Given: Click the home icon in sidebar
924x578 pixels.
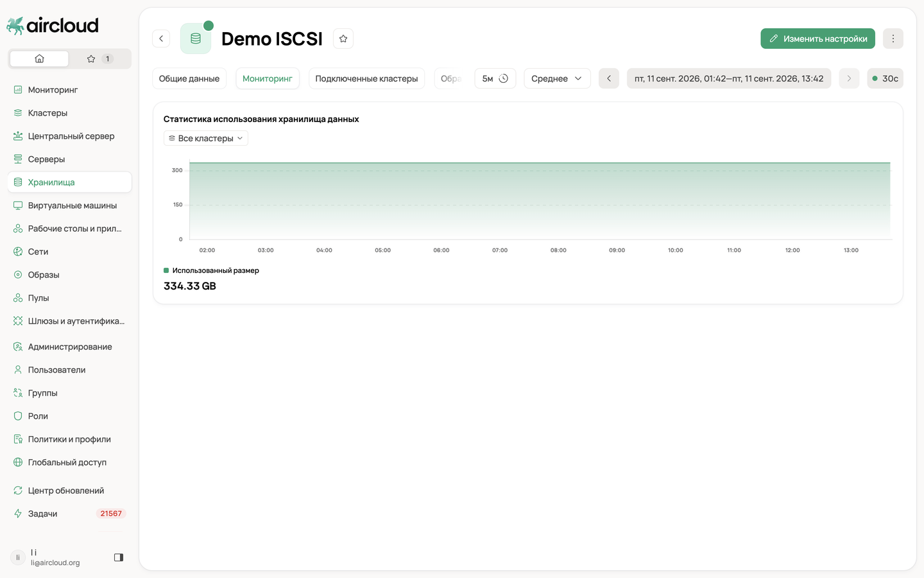Looking at the screenshot, I should pyautogui.click(x=39, y=58).
